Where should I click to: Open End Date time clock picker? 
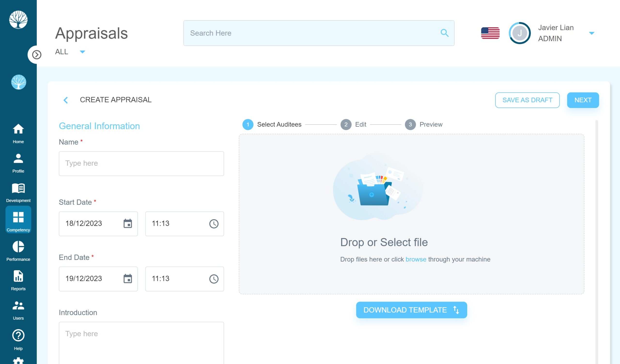[214, 279]
